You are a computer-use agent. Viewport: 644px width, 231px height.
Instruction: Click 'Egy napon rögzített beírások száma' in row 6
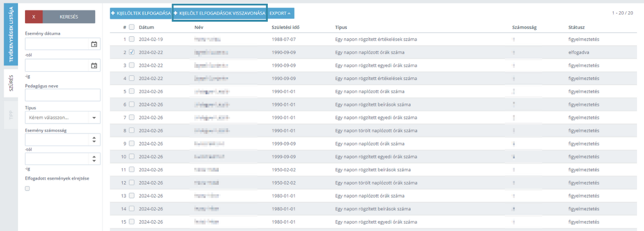click(372, 104)
